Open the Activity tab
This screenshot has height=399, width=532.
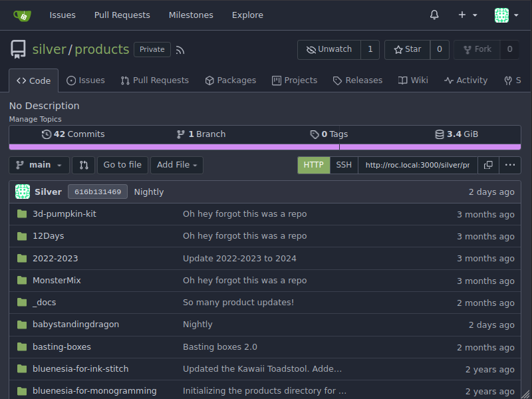point(466,80)
